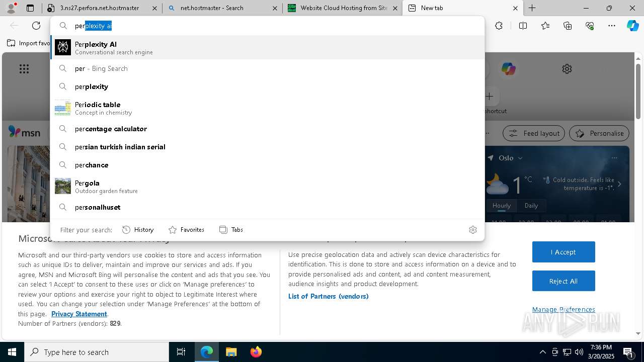This screenshot has height=362, width=644.
Task: Select the Hourly weather tab
Action: pyautogui.click(x=502, y=206)
